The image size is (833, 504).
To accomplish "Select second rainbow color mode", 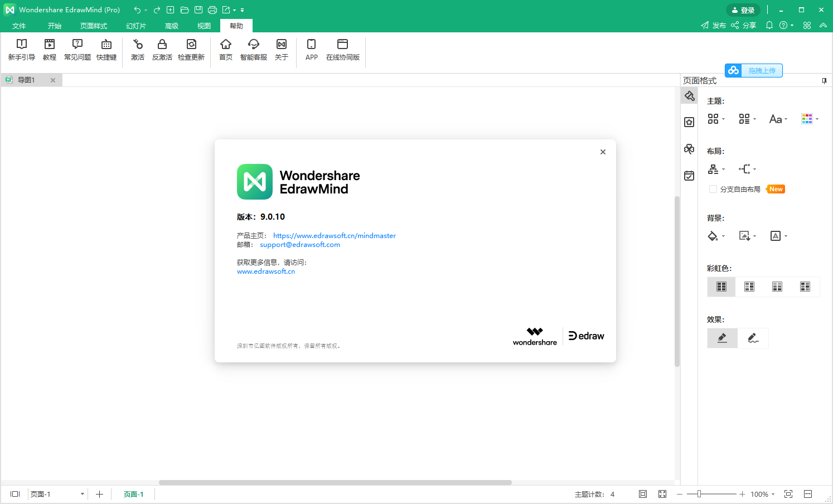I will click(x=749, y=287).
